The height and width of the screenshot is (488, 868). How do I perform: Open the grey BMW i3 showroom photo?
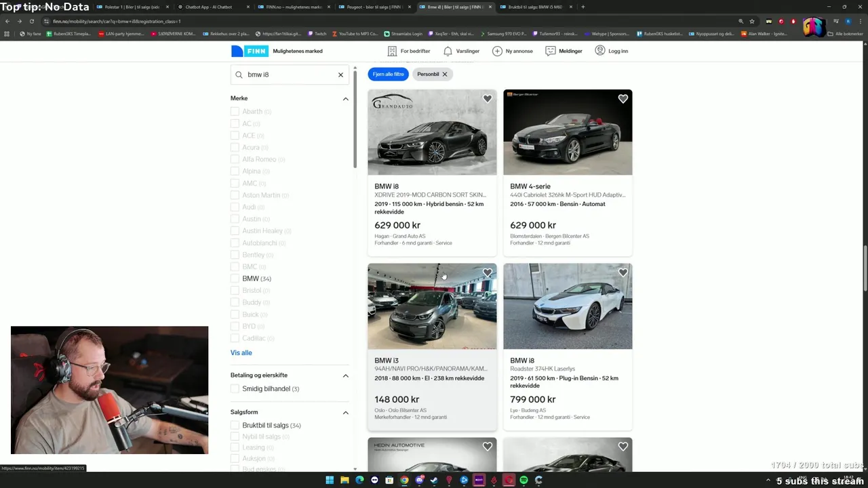[432, 306]
